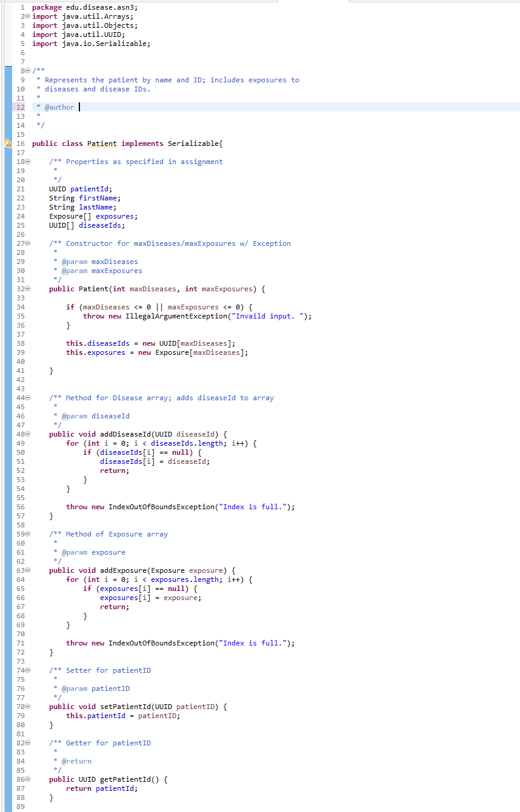The height and width of the screenshot is (812, 520).
Task: Click the method name getPatientId
Action: click(x=125, y=779)
